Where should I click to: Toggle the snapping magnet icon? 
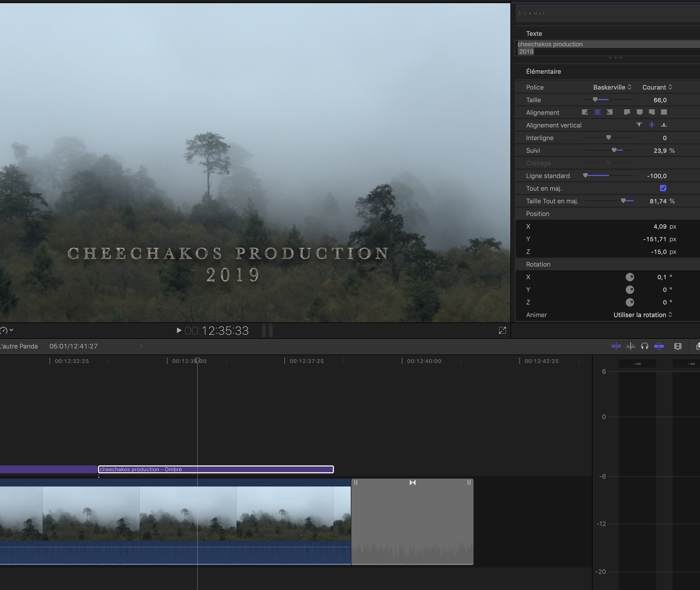pyautogui.click(x=658, y=346)
